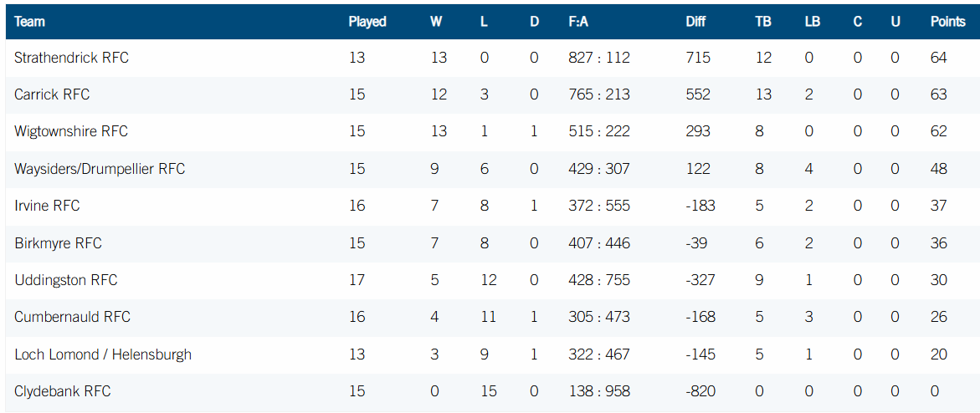980x413 pixels.
Task: Click Cumbernauld RFC team name
Action: [72, 318]
